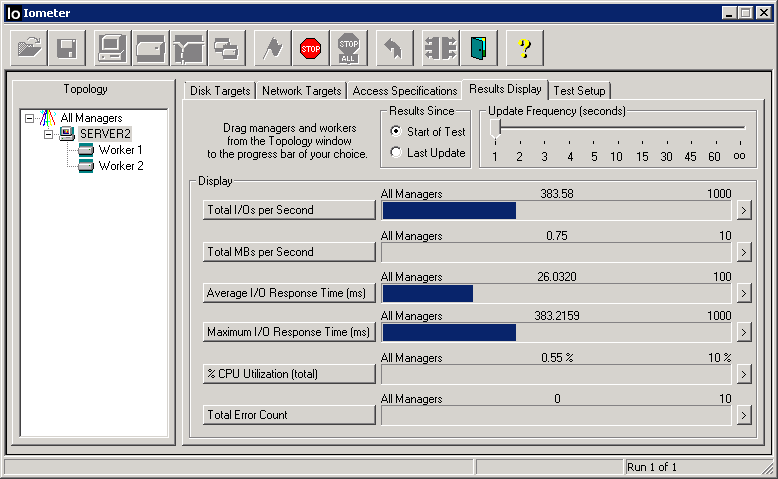Viewport: 778px width, 479px height.
Task: Select the Start of Test radio button
Action: pos(396,132)
